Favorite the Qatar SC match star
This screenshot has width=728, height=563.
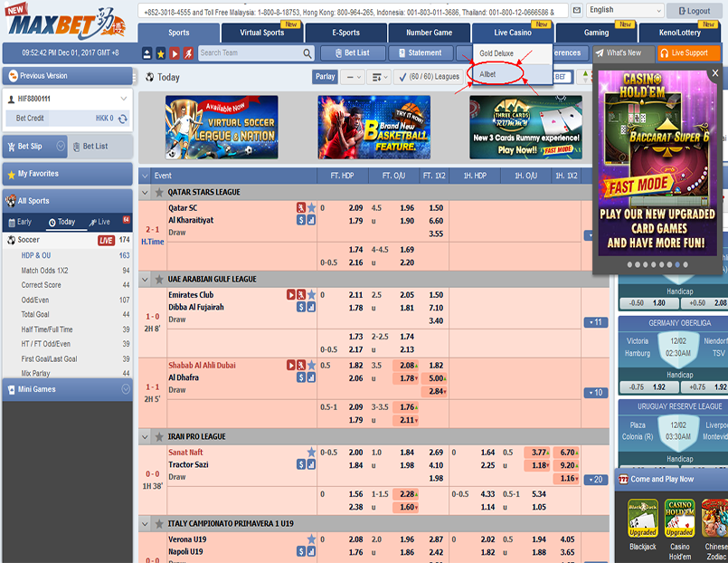tap(311, 207)
